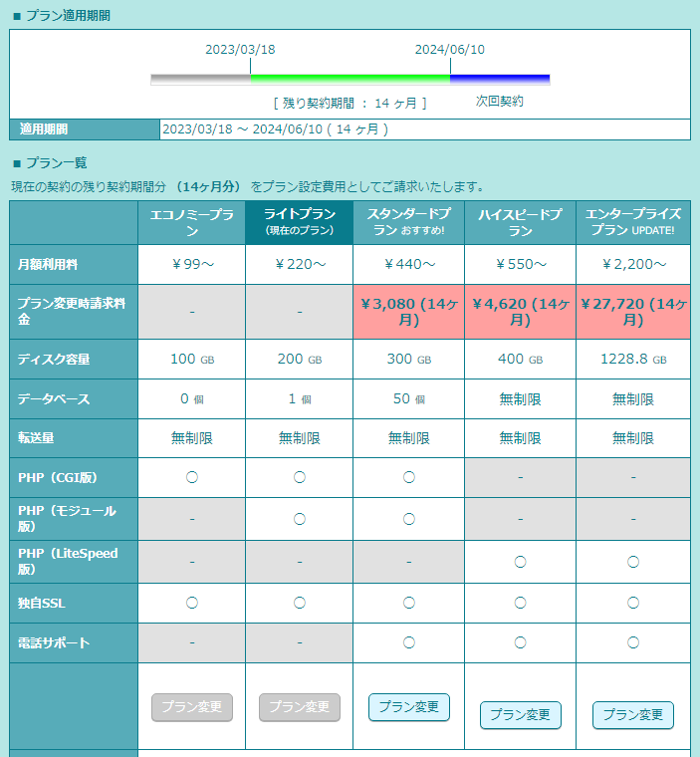700x757 pixels.
Task: Select the ライトプラン current plan header
Action: coord(300,222)
